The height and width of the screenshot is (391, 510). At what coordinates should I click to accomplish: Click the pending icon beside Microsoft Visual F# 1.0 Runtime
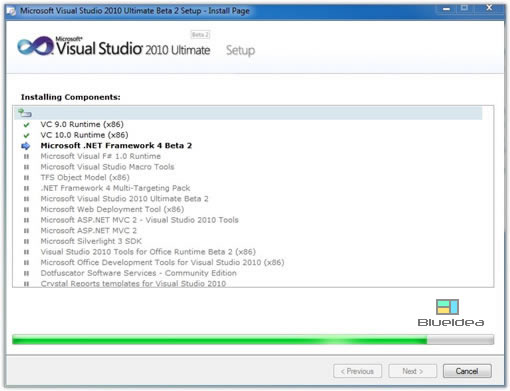click(26, 156)
